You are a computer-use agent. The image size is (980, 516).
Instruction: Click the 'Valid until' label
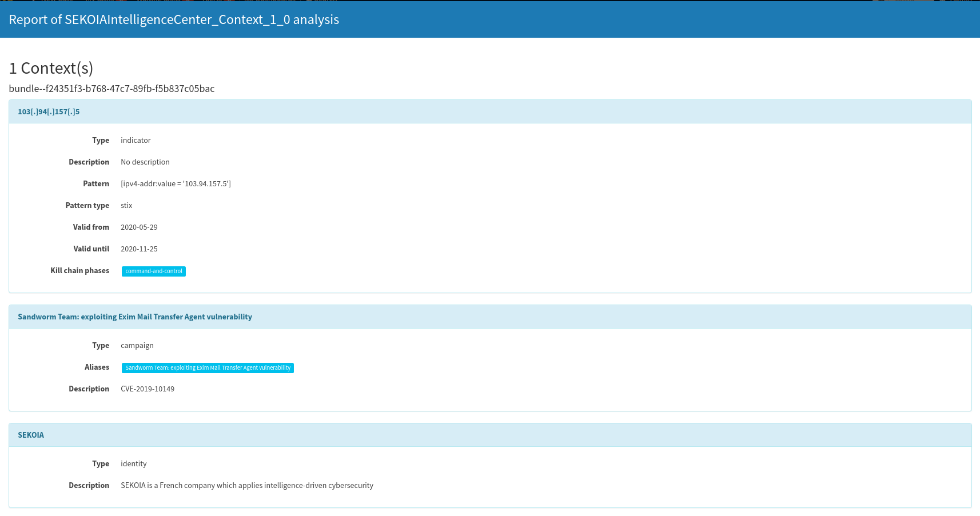pyautogui.click(x=91, y=249)
